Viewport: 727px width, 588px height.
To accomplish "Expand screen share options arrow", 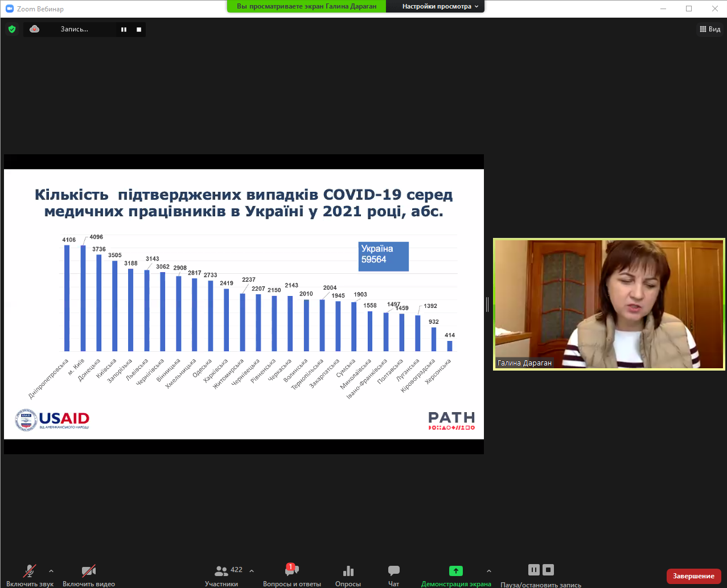I will [488, 571].
